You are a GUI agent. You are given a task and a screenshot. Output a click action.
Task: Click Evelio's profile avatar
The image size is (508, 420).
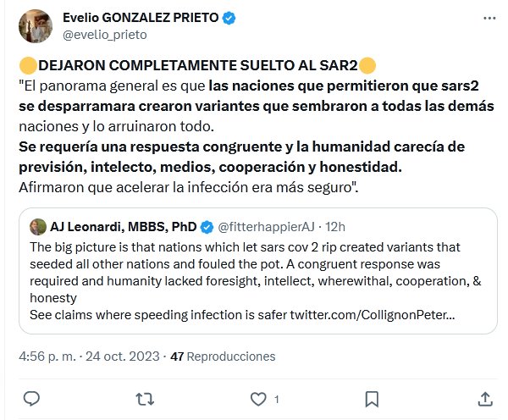34,27
